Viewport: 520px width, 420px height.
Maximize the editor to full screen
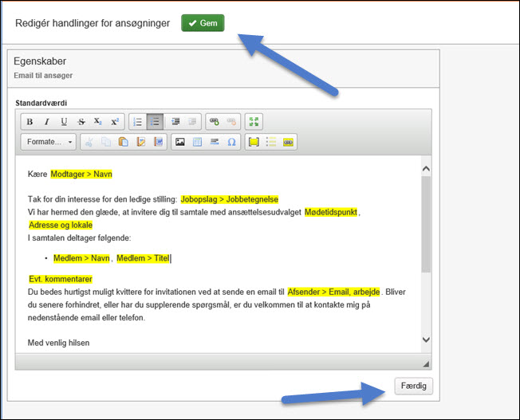pyautogui.click(x=253, y=122)
